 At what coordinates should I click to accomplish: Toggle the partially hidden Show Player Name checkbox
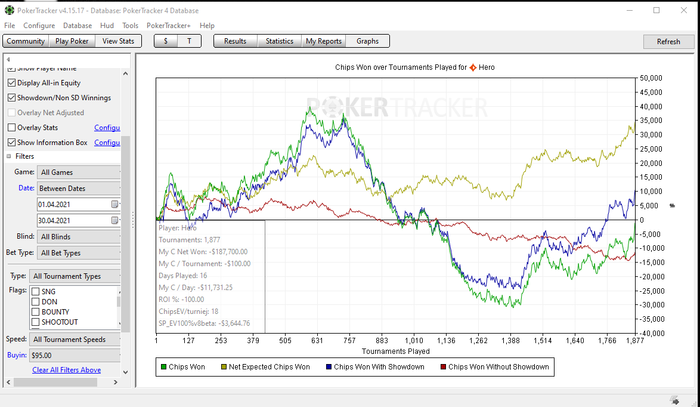12,69
